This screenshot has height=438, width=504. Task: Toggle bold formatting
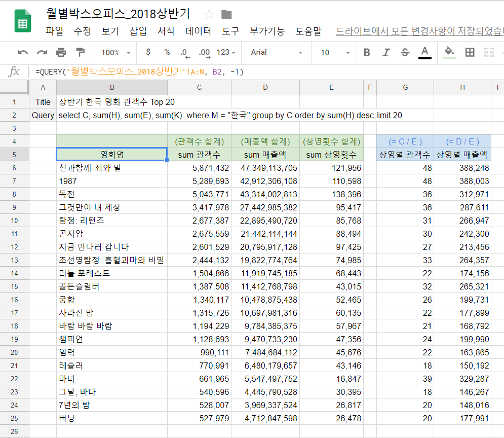(367, 52)
